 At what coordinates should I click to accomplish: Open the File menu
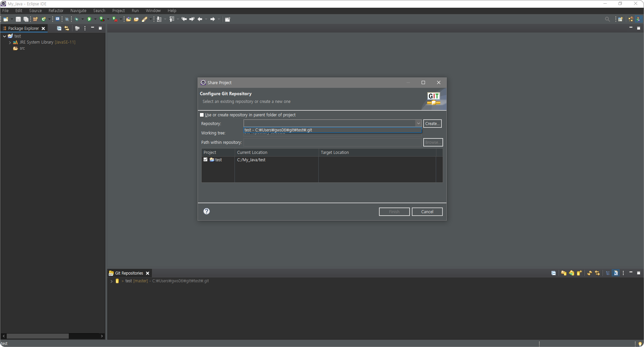pyautogui.click(x=5, y=11)
